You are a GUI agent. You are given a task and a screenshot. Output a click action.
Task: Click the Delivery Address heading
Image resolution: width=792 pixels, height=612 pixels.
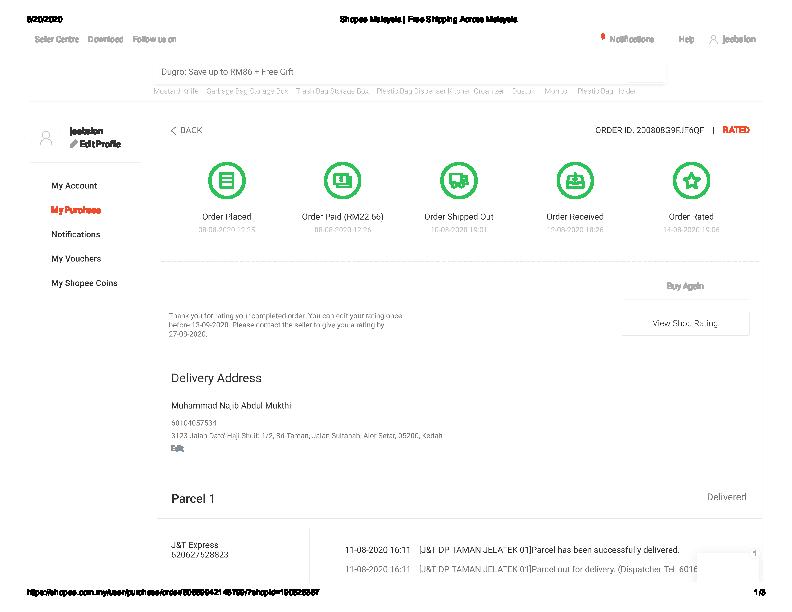(x=216, y=378)
